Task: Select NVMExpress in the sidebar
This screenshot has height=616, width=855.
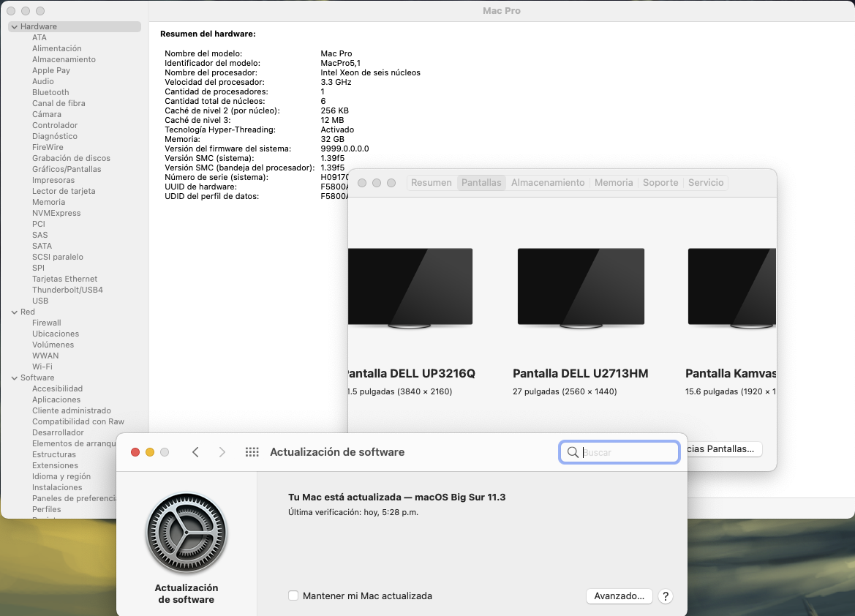Action: pos(56,213)
